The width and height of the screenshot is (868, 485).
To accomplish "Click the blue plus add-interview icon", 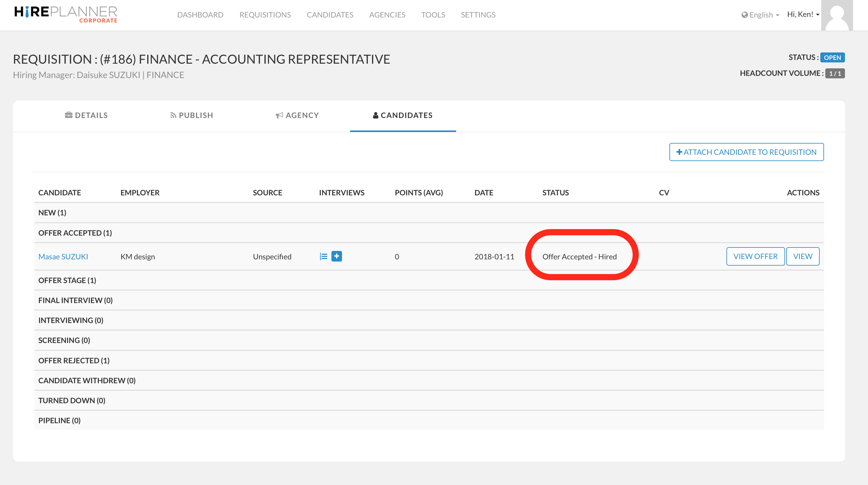I will [x=336, y=256].
